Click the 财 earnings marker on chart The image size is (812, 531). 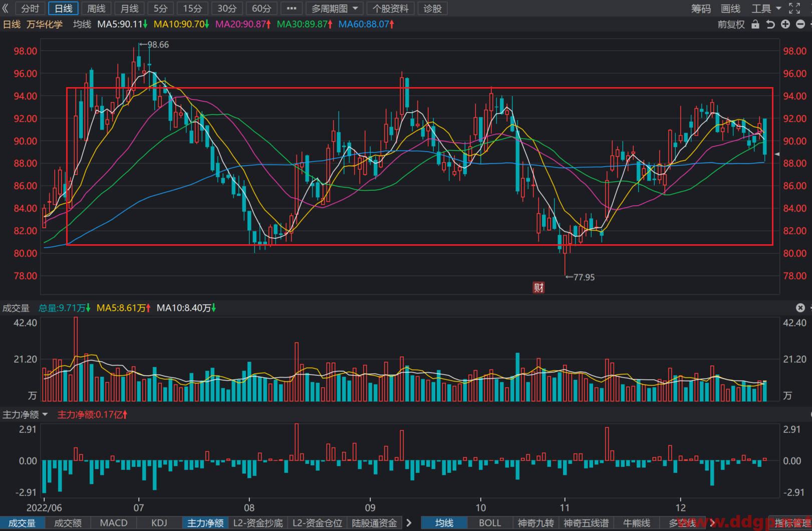538,287
